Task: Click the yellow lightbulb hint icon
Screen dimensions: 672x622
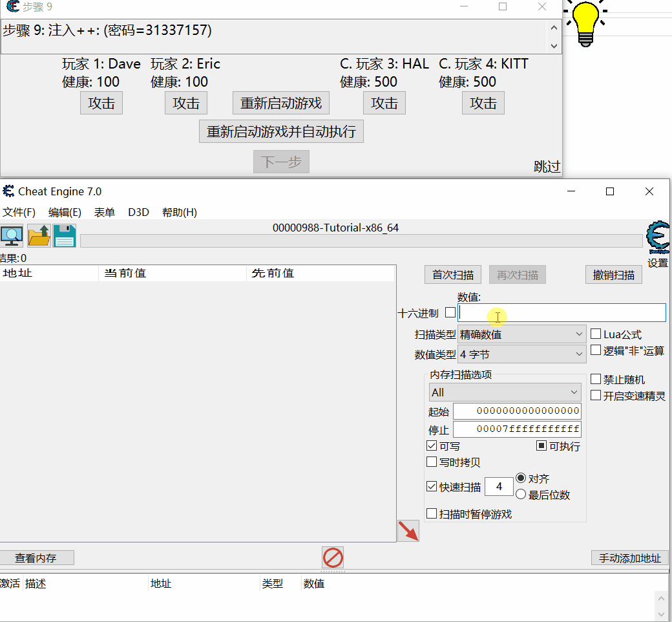Action: (586, 23)
